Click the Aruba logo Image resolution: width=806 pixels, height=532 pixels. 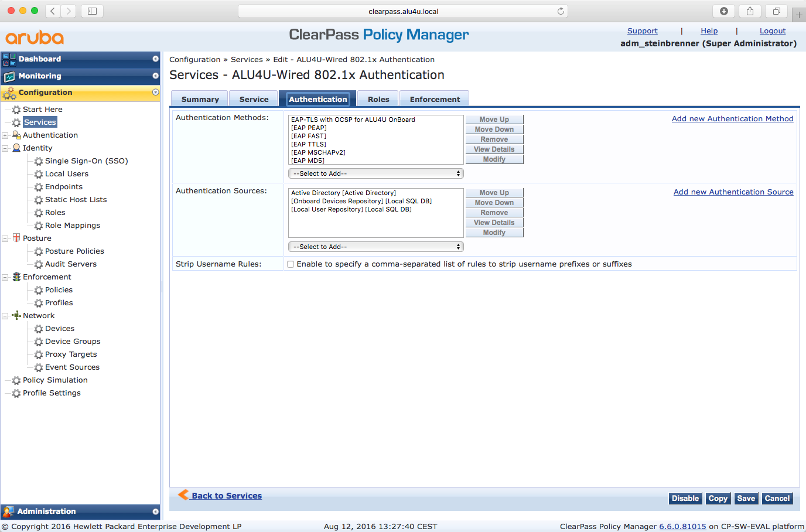coord(35,37)
